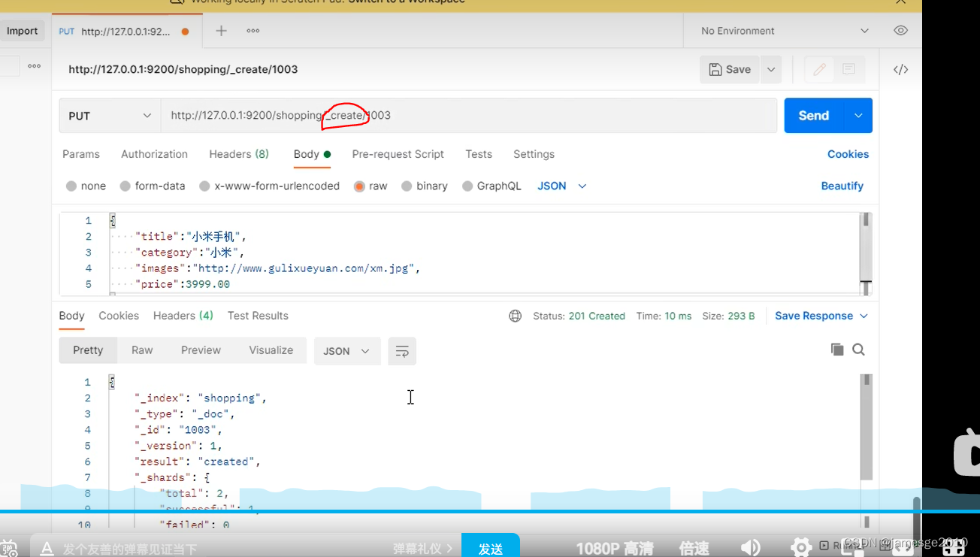Open the request Tests tab
Viewport: 980px width, 557px height.
tap(479, 154)
